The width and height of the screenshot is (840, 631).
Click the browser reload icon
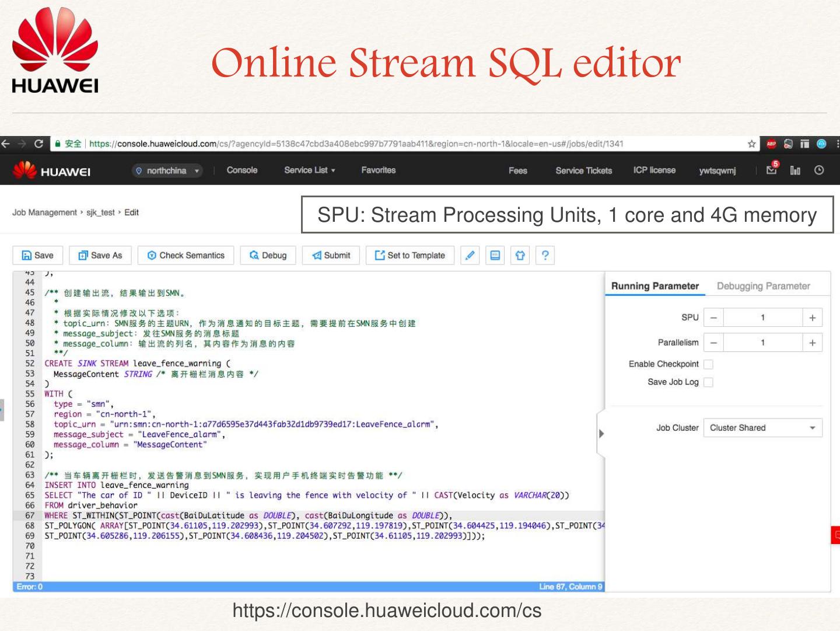38,144
